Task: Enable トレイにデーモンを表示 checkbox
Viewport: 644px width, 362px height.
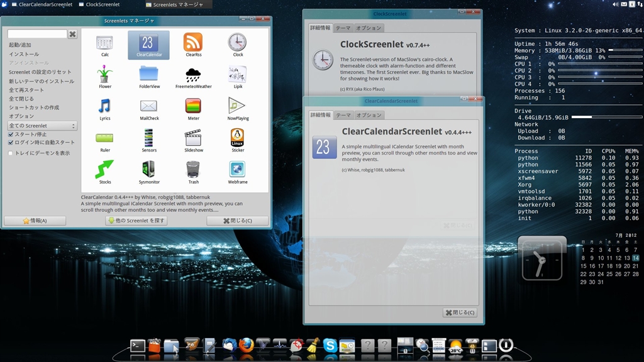Action: 11,153
